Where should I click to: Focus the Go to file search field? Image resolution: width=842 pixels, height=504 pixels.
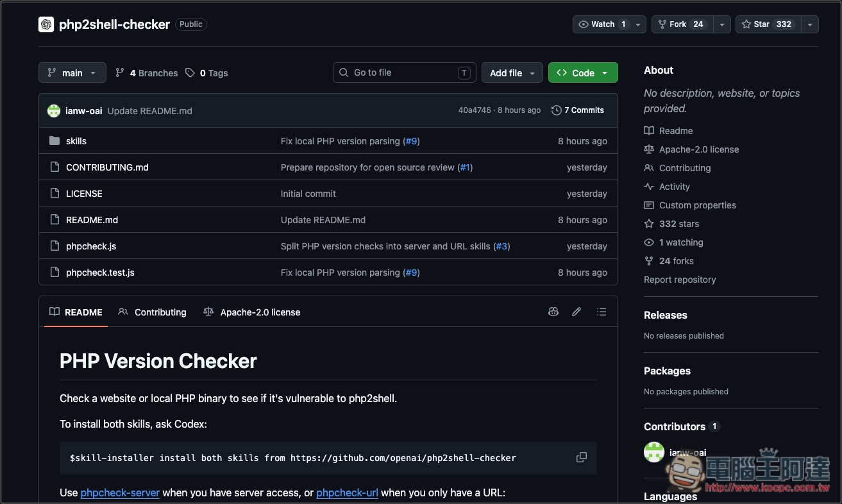coord(404,72)
